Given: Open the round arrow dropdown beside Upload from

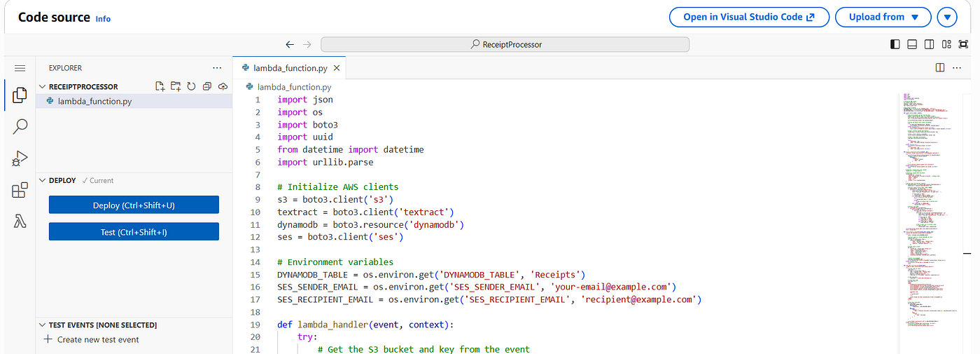Looking at the screenshot, I should 947,17.
